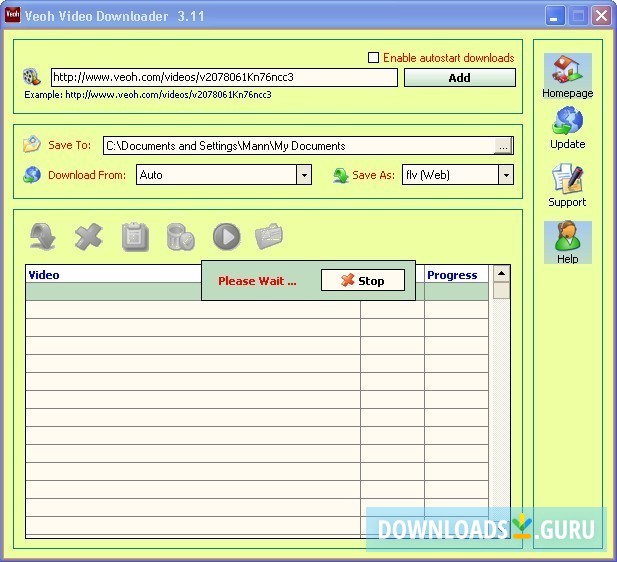Viewport: 617px width, 562px height.
Task: Add the video URL to the list
Action: tap(460, 78)
